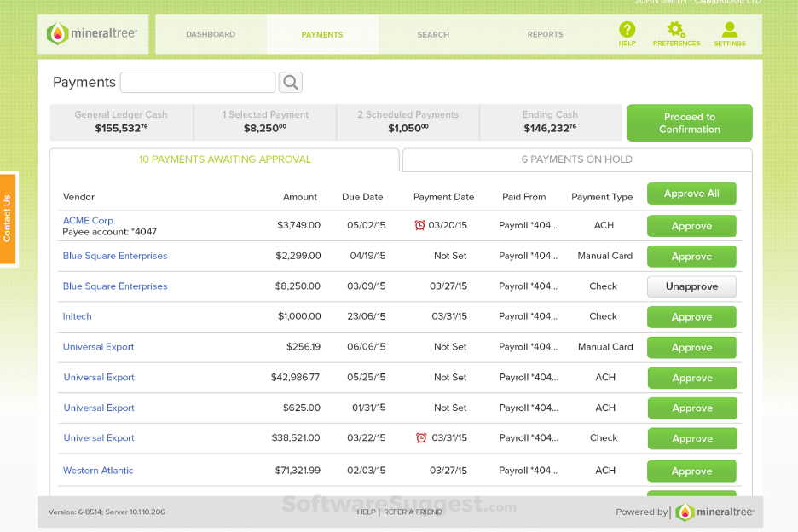Approve the Initech payment

[x=691, y=317]
